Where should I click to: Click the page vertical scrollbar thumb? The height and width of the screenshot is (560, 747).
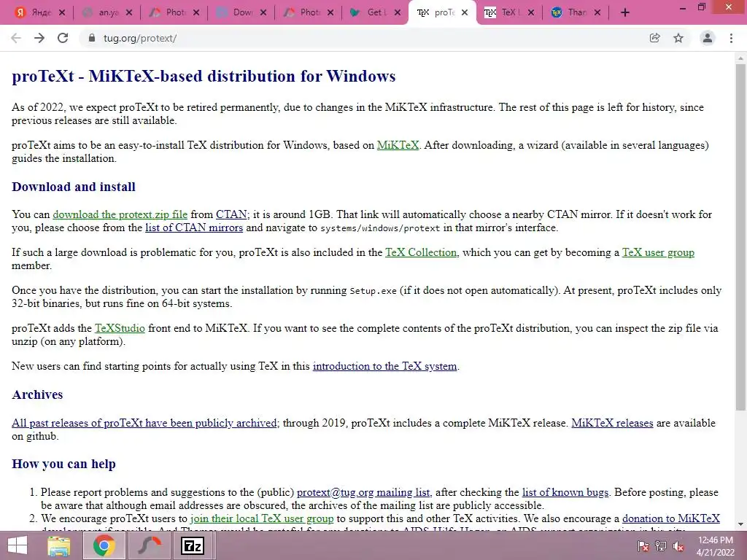[740, 237]
